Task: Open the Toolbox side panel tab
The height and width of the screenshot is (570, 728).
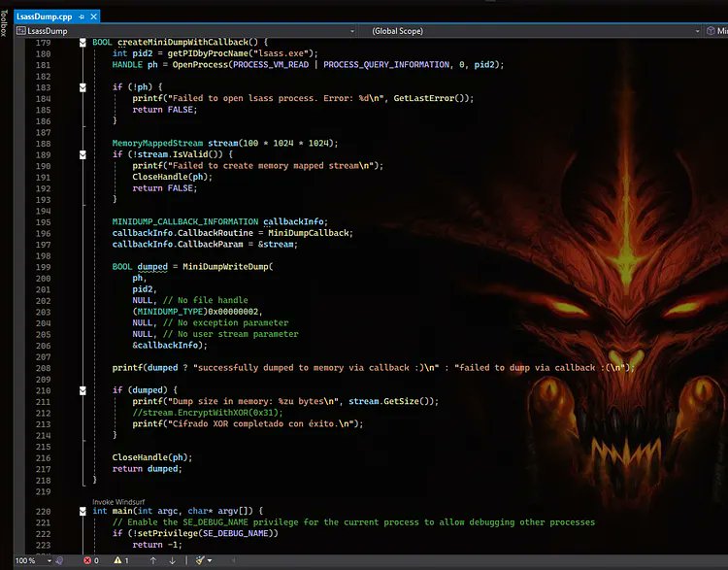Action: point(4,21)
